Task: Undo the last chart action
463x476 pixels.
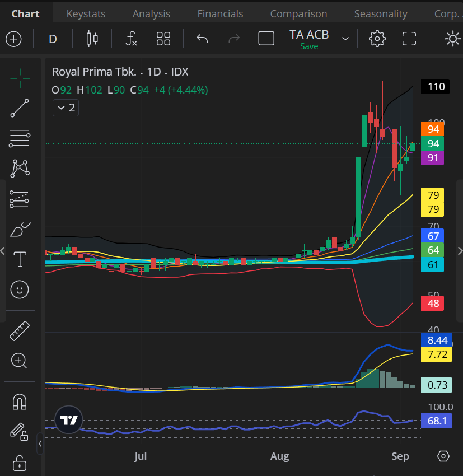Action: click(x=202, y=39)
